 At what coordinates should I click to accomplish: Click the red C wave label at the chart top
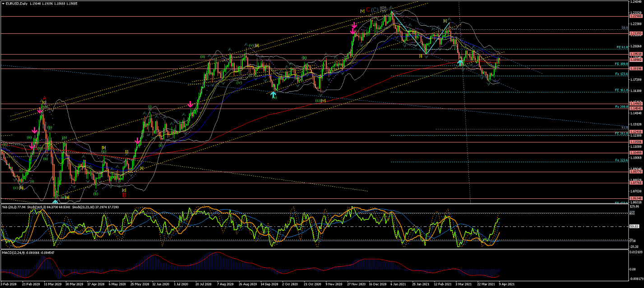368,9
